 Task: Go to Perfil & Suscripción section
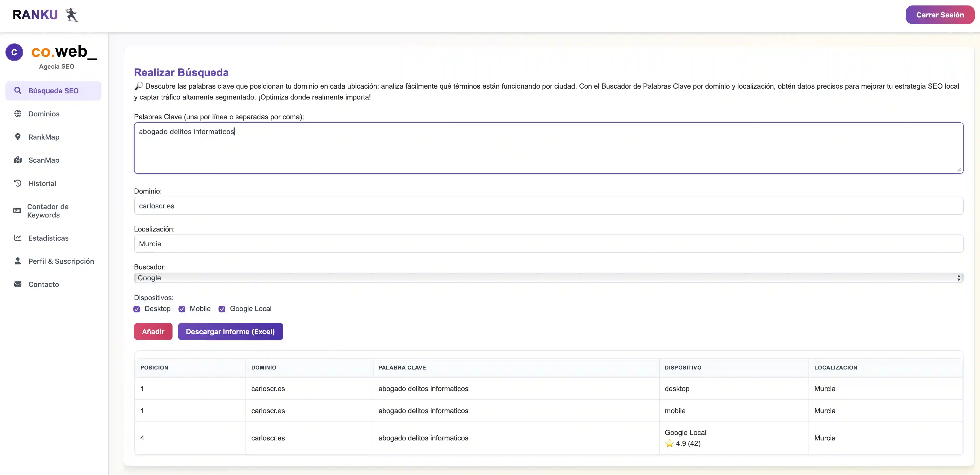[61, 261]
